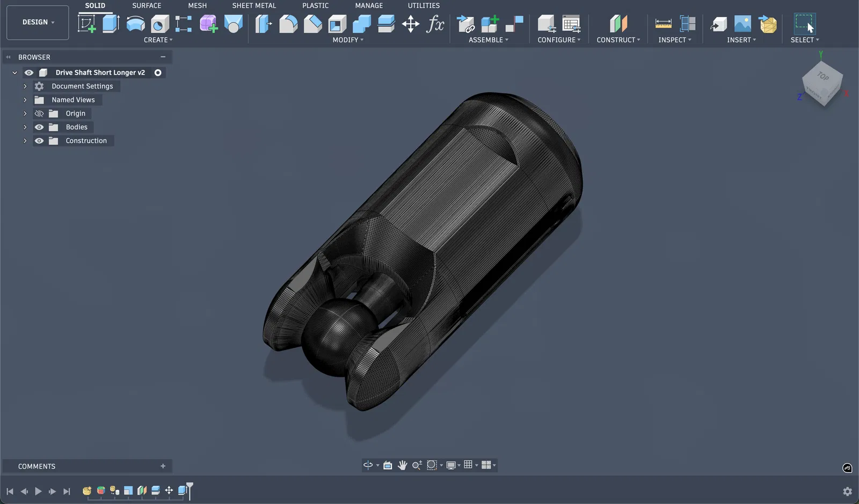This screenshot has width=859, height=504.
Task: Click the ViewCube Top face
Action: coord(823,76)
